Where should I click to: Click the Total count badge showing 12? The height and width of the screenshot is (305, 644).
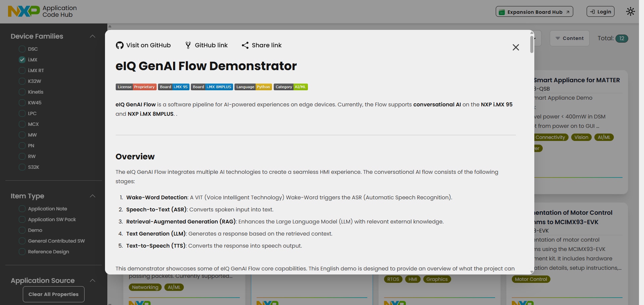point(623,38)
